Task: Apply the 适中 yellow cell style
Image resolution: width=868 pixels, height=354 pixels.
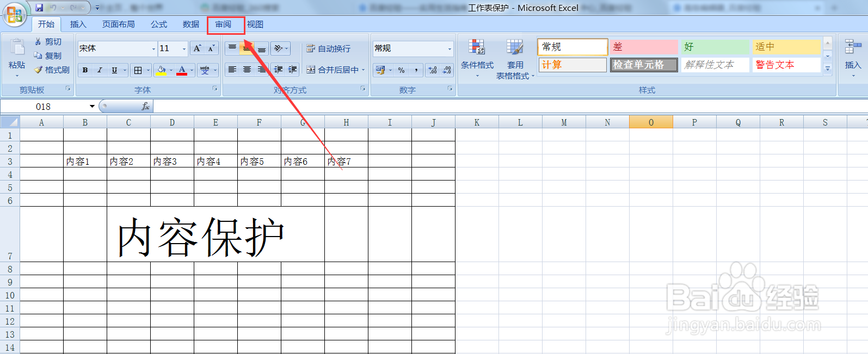Action: pyautogui.click(x=786, y=47)
